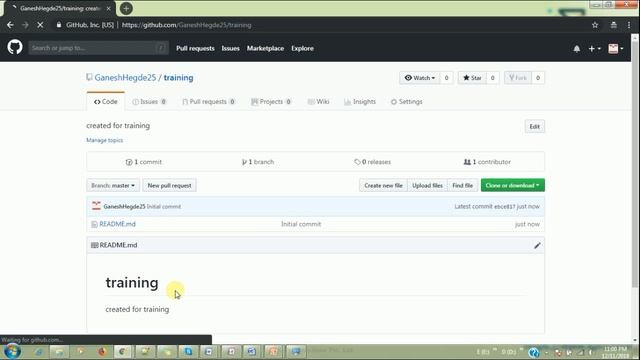640x360 pixels.
Task: Open the Initial commit message for README.md
Action: (x=301, y=224)
